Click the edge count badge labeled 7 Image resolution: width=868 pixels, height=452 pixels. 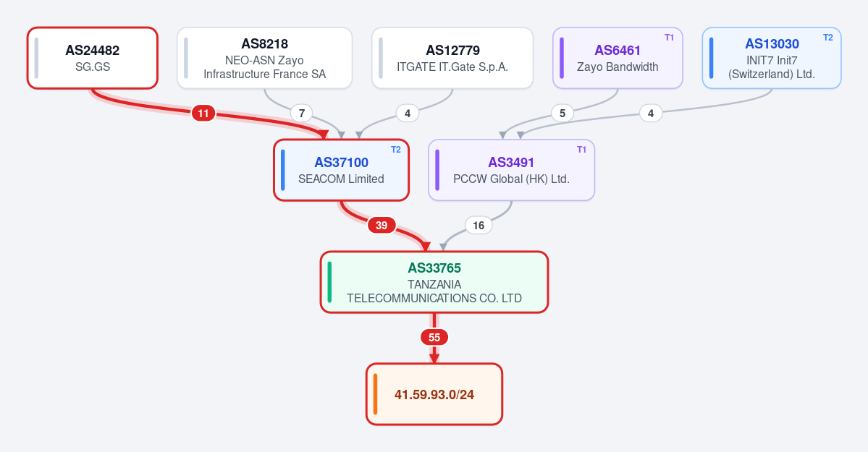click(302, 114)
